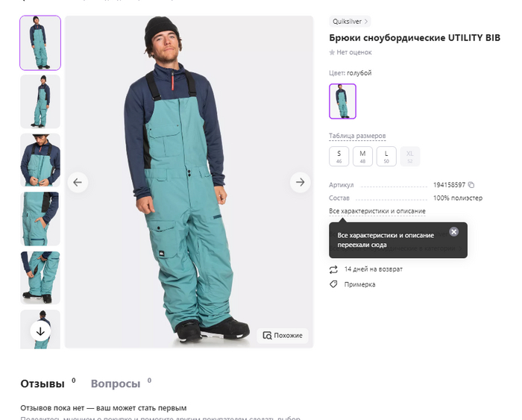
Task: Go to the previous product photo
Action: click(78, 182)
